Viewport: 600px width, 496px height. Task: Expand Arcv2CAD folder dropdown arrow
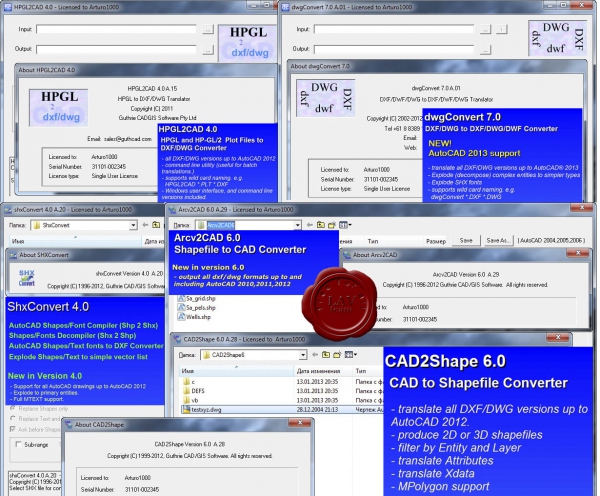(x=297, y=225)
